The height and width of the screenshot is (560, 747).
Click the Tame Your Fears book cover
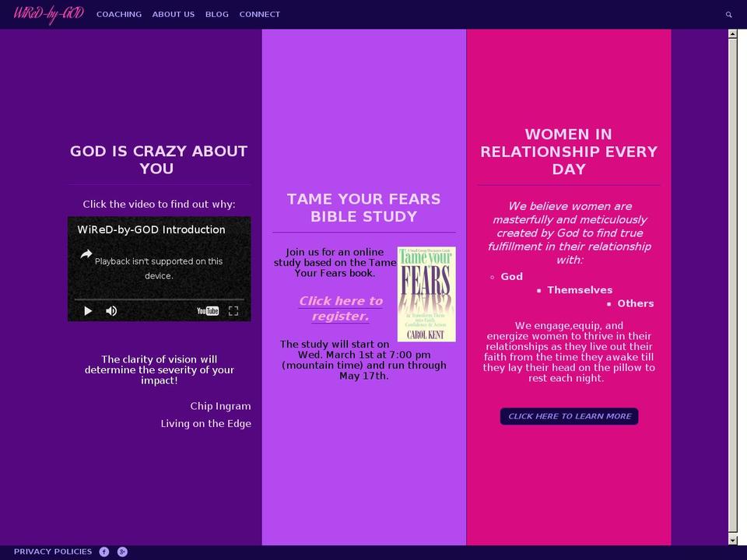pyautogui.click(x=426, y=294)
